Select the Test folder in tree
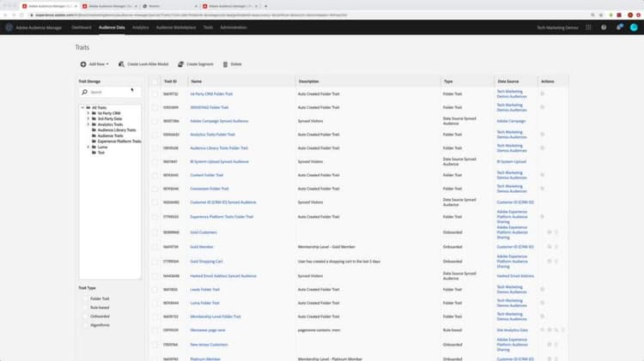644x361 pixels. click(x=101, y=153)
